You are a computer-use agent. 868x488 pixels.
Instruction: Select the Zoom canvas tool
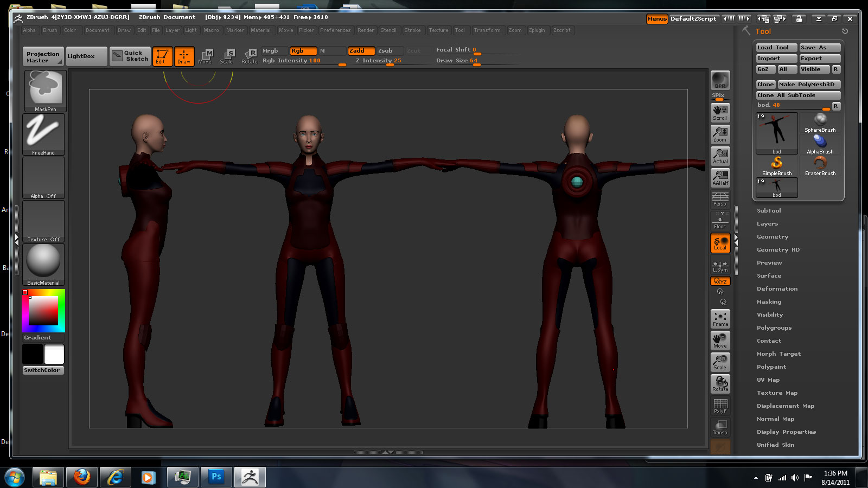coord(720,134)
